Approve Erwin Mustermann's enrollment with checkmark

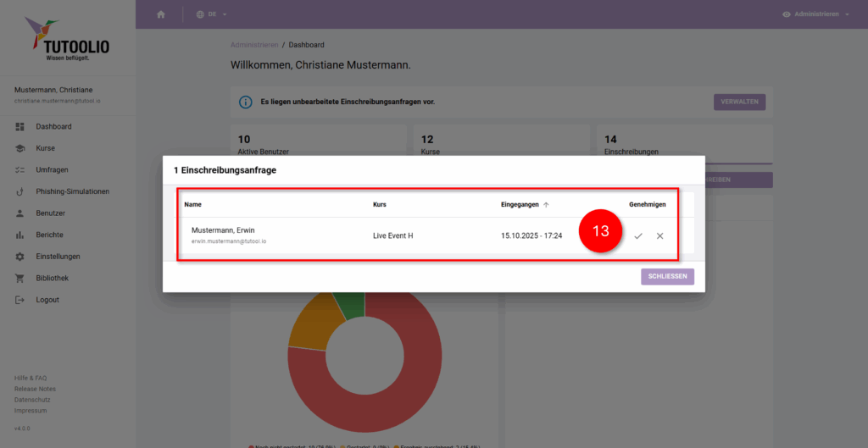(638, 236)
